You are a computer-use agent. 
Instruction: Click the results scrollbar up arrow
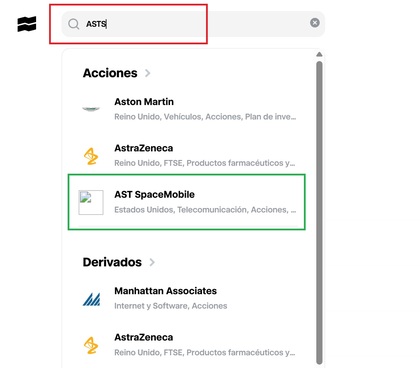tap(319, 54)
